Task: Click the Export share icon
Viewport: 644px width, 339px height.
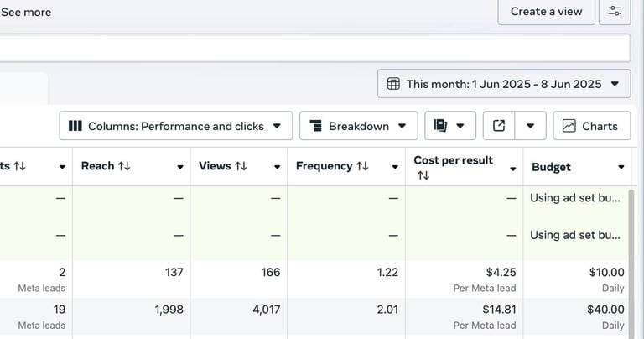Action: click(x=499, y=126)
